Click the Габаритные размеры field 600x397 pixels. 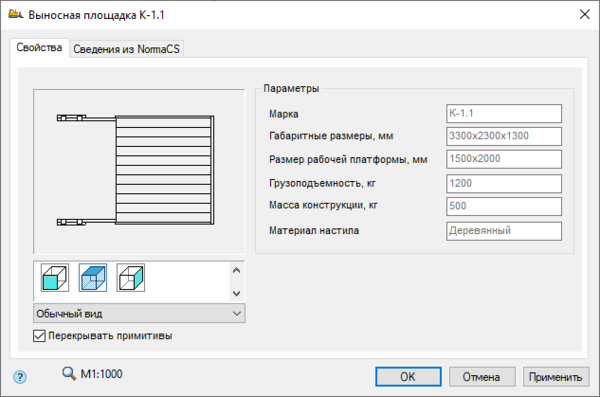tap(504, 136)
